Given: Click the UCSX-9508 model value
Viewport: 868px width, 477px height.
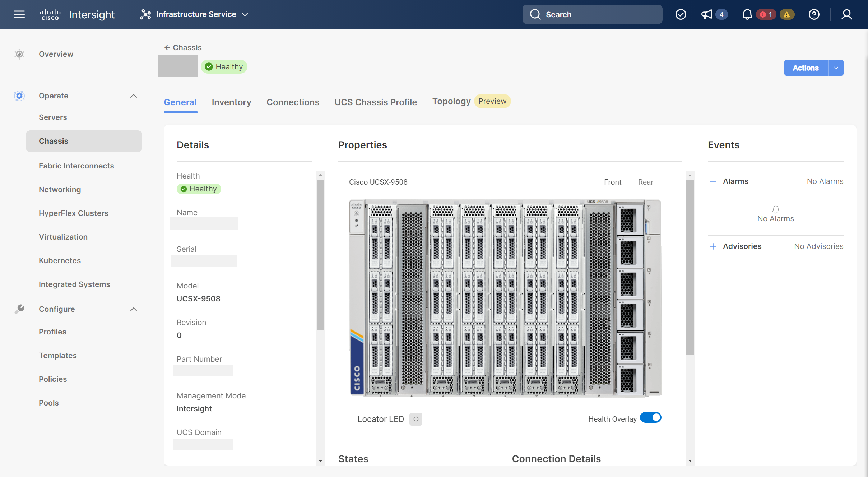Looking at the screenshot, I should coord(199,299).
